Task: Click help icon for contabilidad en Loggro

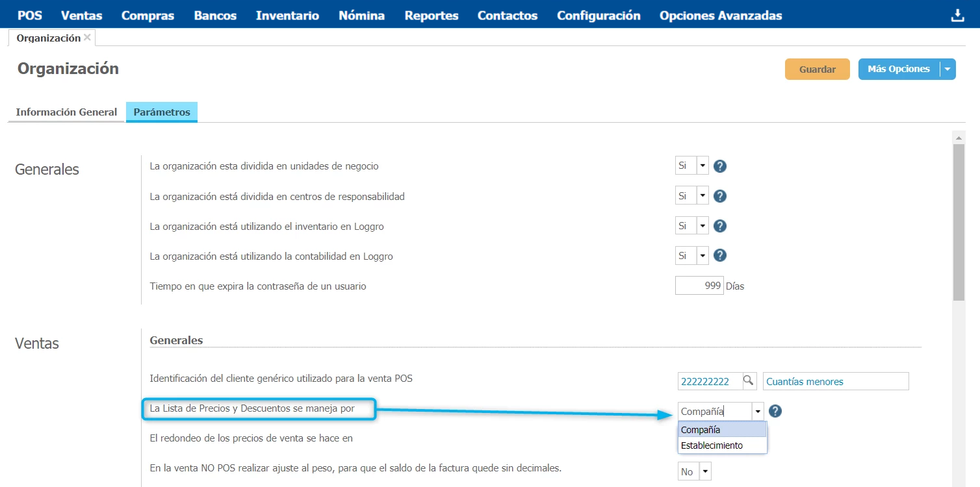Action: tap(719, 256)
